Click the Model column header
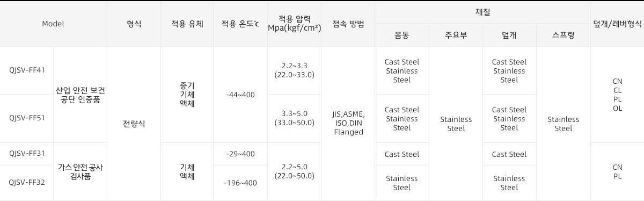This screenshot has height=201, width=644. tap(53, 24)
